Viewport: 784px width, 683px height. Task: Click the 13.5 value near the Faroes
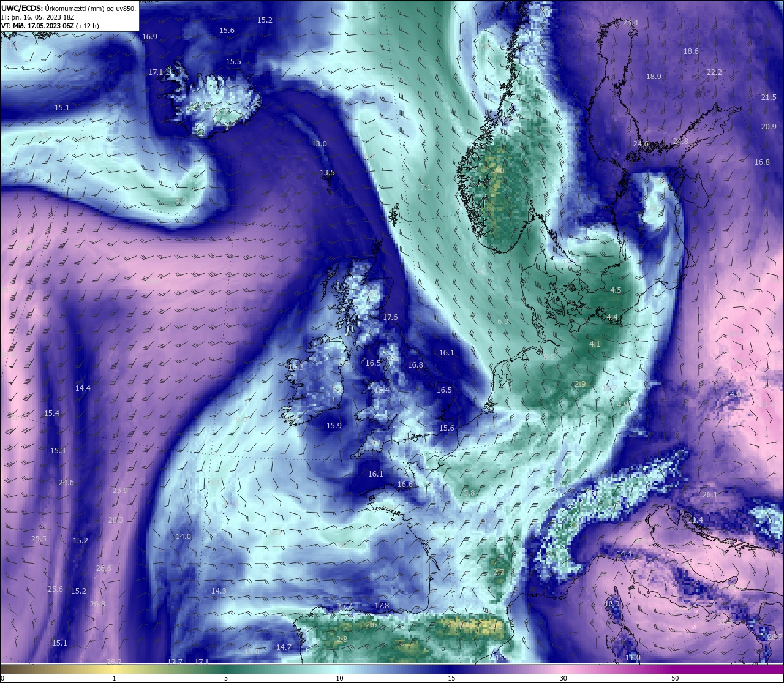tap(327, 173)
